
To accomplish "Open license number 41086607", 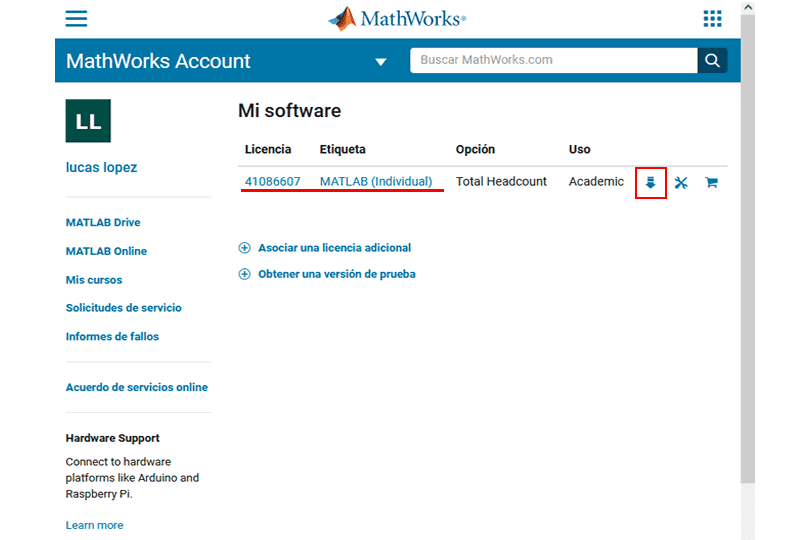I will 272,182.
